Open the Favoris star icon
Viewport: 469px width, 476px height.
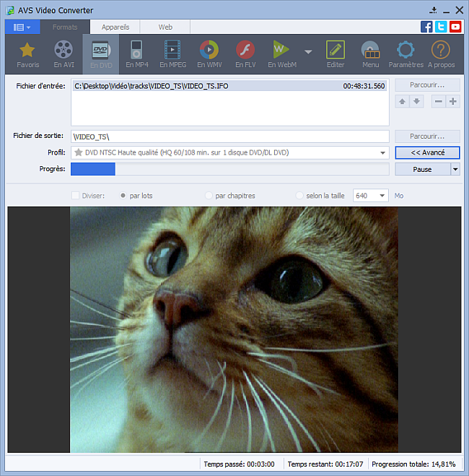pyautogui.click(x=27, y=53)
